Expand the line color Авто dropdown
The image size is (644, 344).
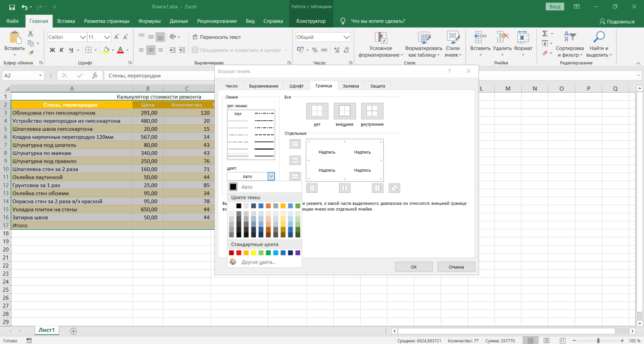click(x=271, y=176)
